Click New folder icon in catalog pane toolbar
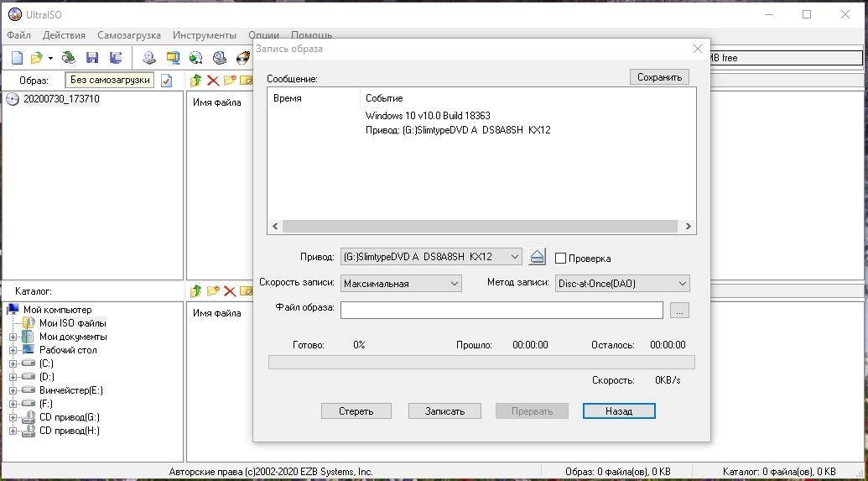 213,291
